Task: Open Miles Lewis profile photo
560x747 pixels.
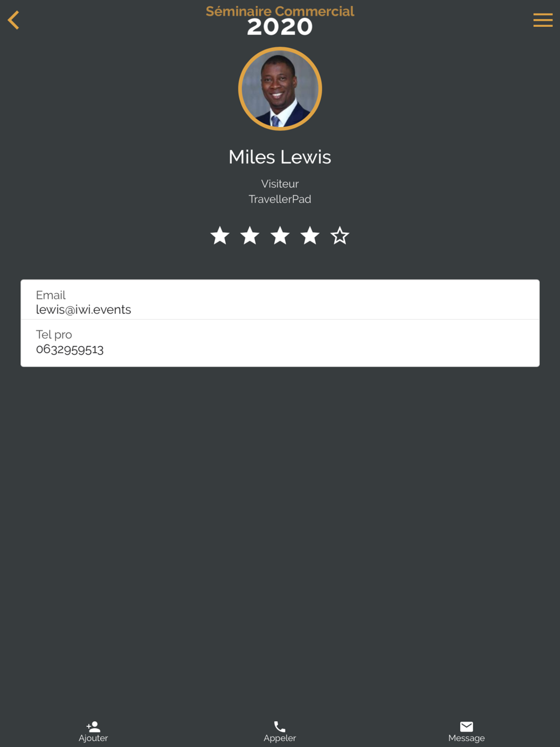Action: coord(280,88)
